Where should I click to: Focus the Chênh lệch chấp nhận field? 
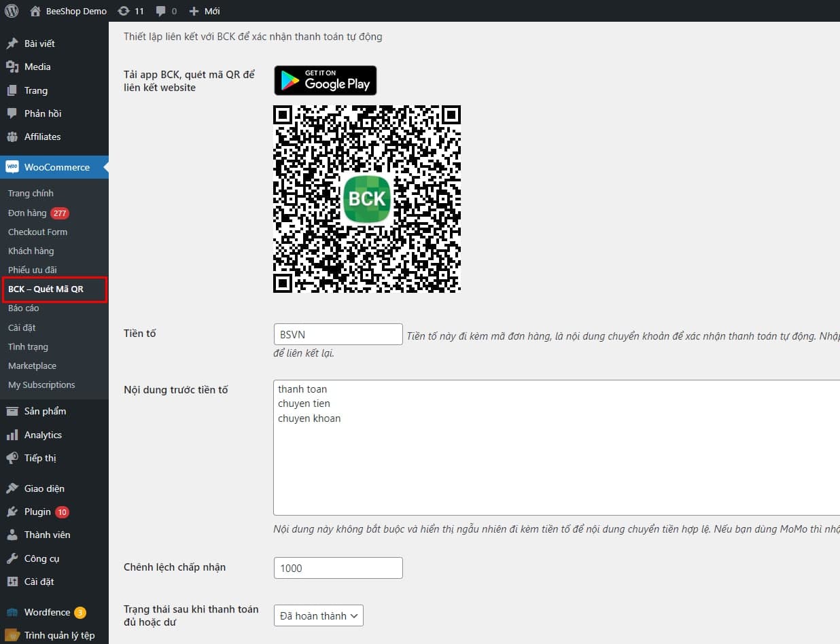[338, 568]
